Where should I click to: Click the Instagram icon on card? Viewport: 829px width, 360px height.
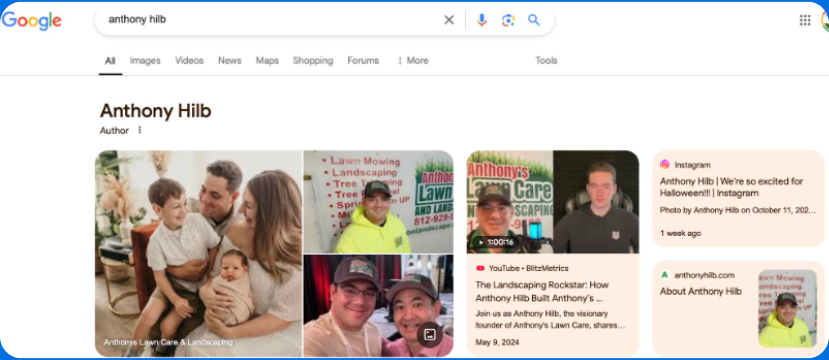[x=665, y=165]
